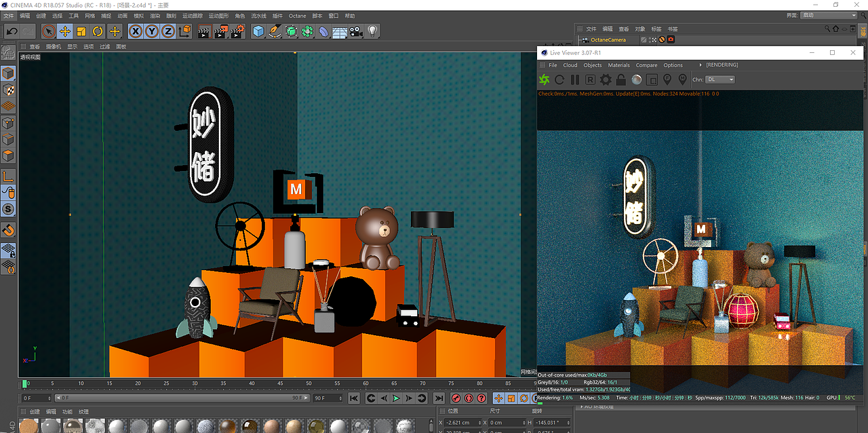Click the red Octane camera tag

[x=671, y=40]
